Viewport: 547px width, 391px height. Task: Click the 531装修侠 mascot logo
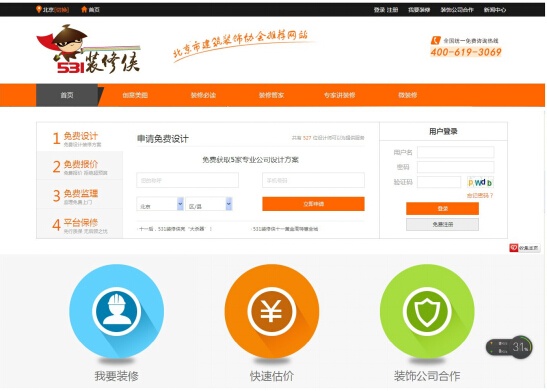89,48
